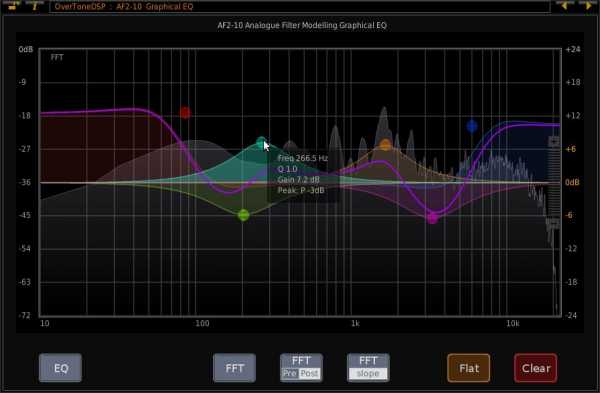Click the red Clear button

(x=536, y=368)
